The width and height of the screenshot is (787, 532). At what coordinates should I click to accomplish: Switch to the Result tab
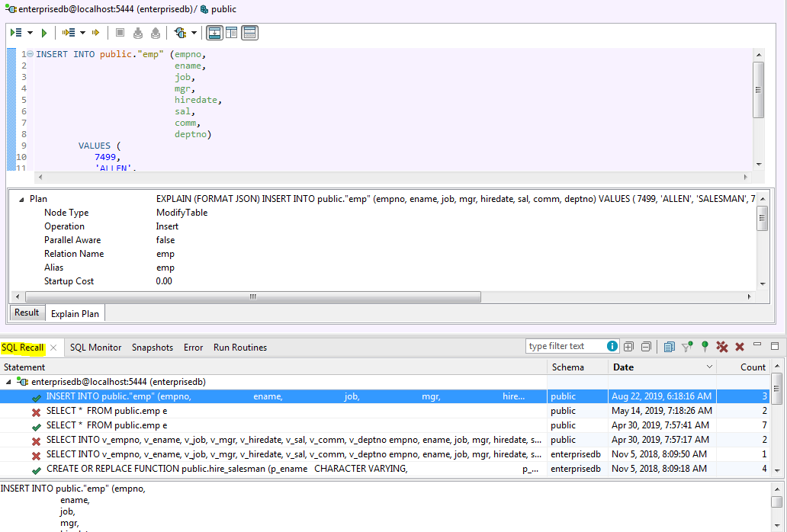click(x=27, y=312)
